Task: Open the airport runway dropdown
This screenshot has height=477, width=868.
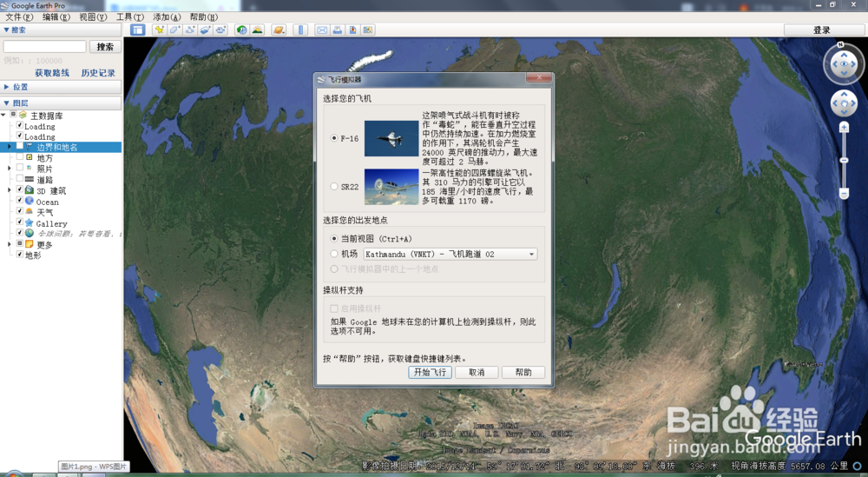Action: [450, 255]
